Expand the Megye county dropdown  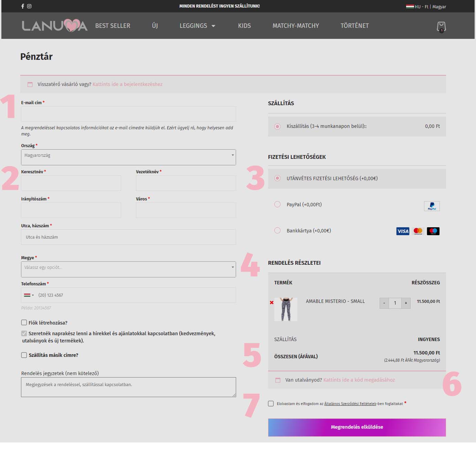128,269
